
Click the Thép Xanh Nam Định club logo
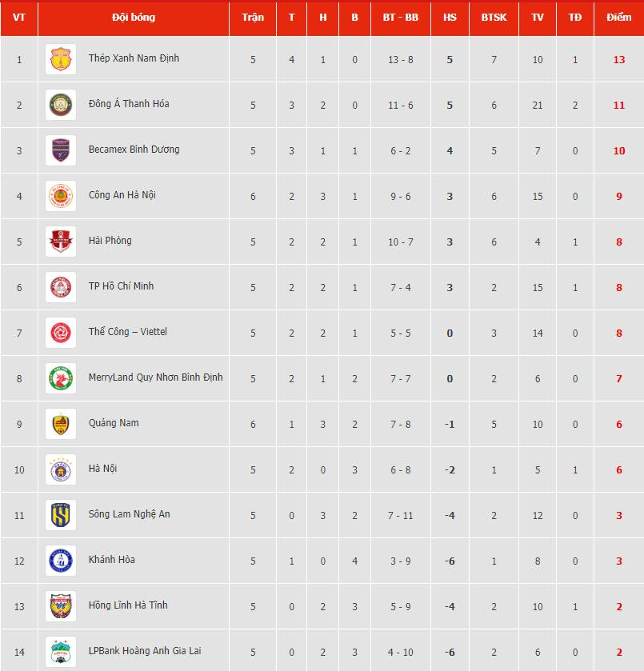pos(61,59)
